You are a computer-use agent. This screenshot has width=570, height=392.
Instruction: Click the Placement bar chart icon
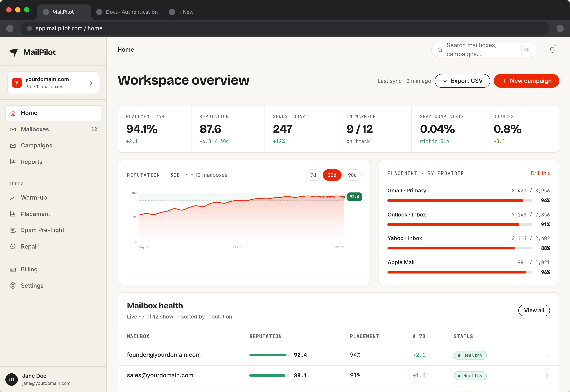pos(13,214)
